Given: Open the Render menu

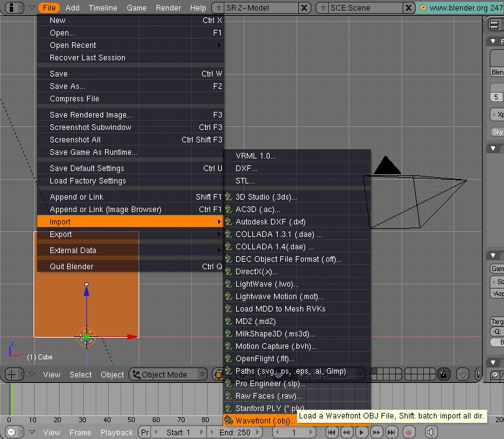Looking at the screenshot, I should click(x=168, y=7).
